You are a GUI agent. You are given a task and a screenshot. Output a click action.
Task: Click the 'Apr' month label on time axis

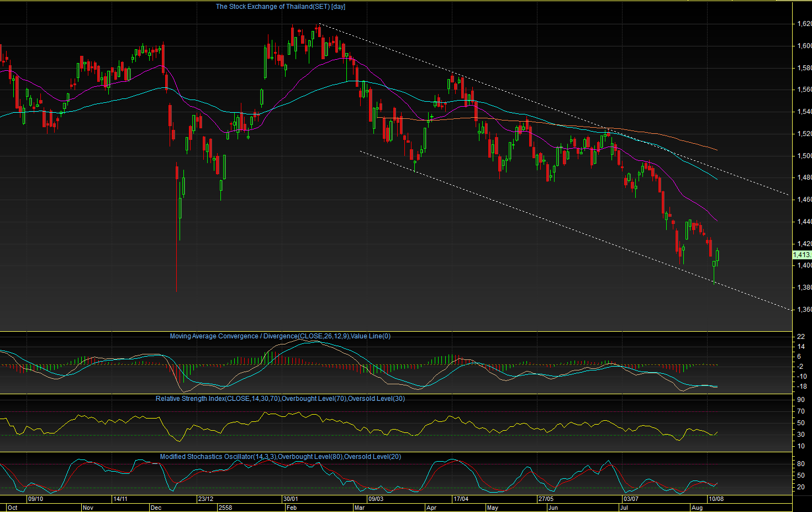[x=431, y=508]
